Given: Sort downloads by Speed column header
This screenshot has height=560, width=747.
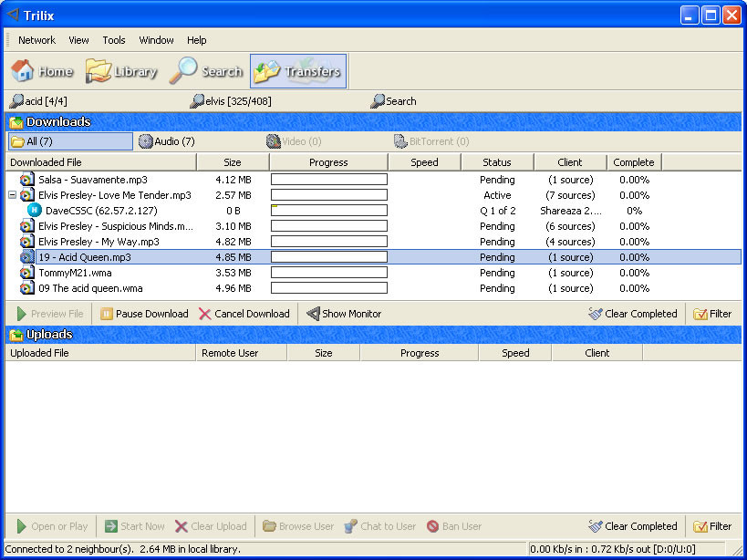Looking at the screenshot, I should [424, 162].
